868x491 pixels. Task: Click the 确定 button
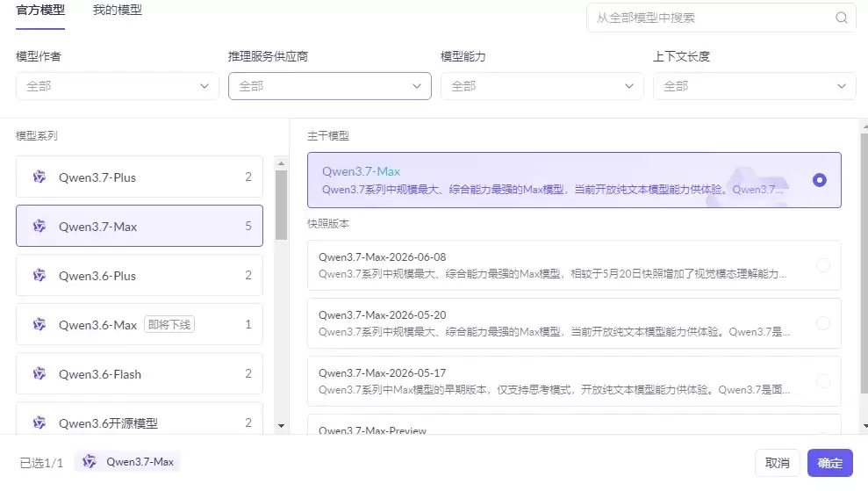pos(829,463)
